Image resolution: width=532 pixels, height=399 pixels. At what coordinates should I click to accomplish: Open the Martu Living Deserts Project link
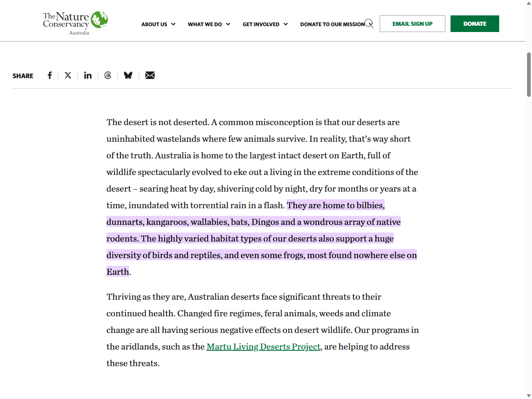click(x=264, y=347)
